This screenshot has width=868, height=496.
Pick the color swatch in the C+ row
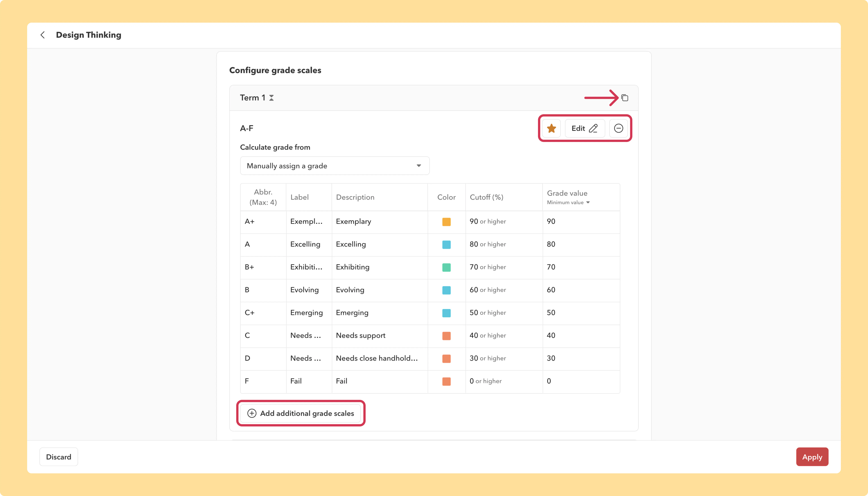click(446, 313)
